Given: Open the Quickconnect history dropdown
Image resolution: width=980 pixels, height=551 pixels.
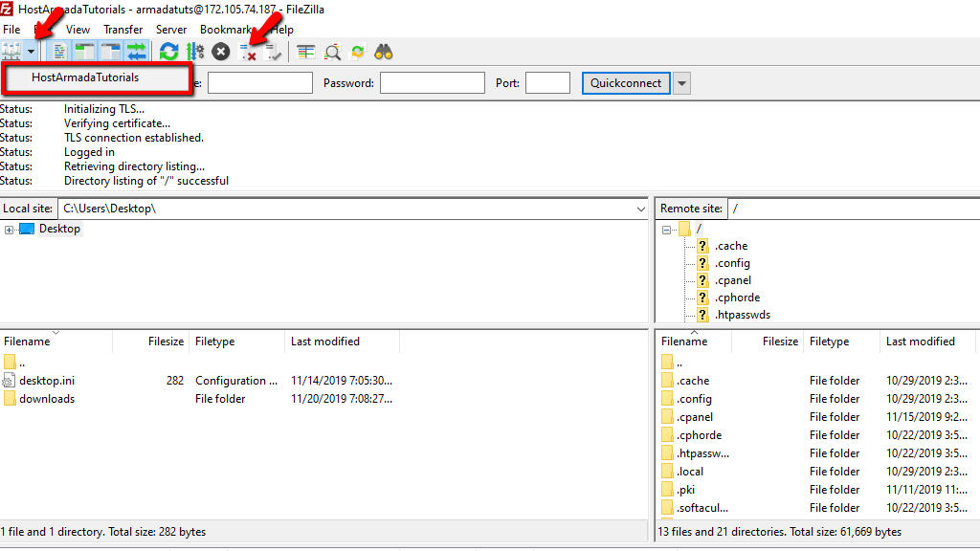Looking at the screenshot, I should point(681,83).
